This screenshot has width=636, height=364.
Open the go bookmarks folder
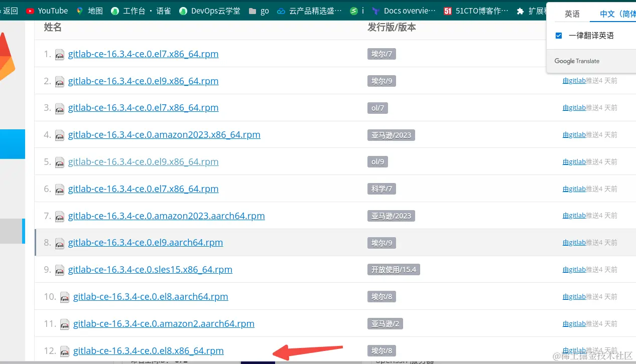pos(259,11)
